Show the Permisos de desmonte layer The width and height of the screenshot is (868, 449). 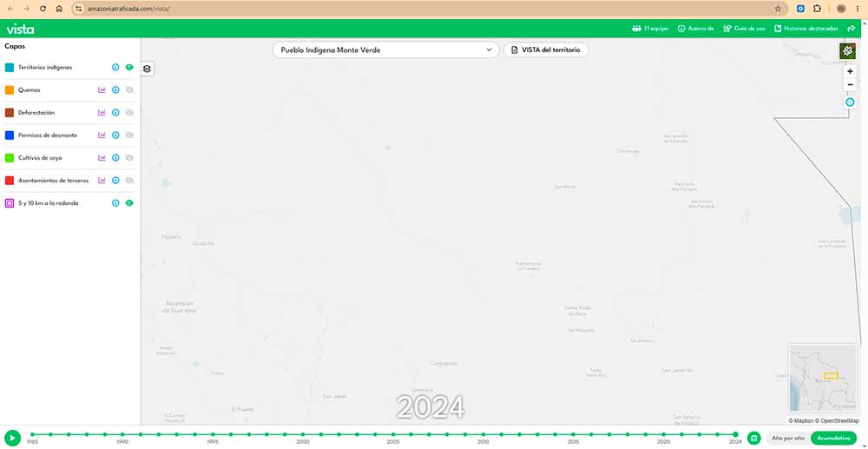[x=129, y=135]
